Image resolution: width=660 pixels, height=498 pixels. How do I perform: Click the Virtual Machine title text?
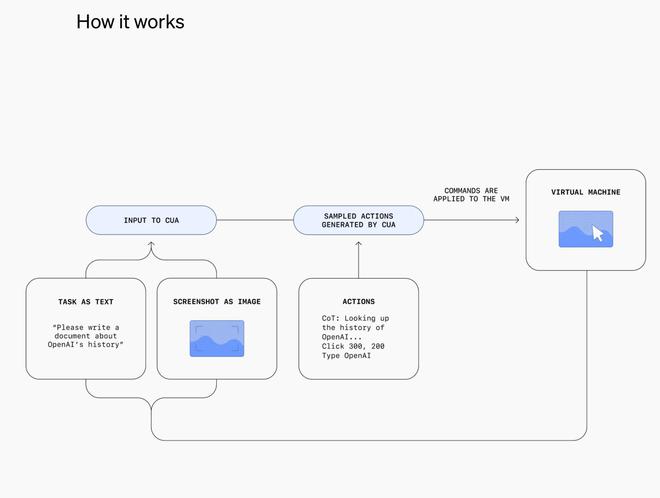(x=585, y=192)
